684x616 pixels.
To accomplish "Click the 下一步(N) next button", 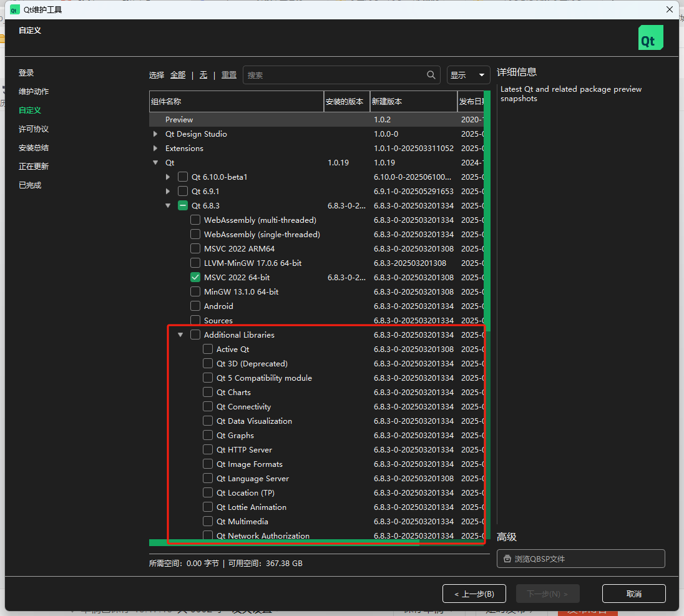I will pyautogui.click(x=547, y=594).
